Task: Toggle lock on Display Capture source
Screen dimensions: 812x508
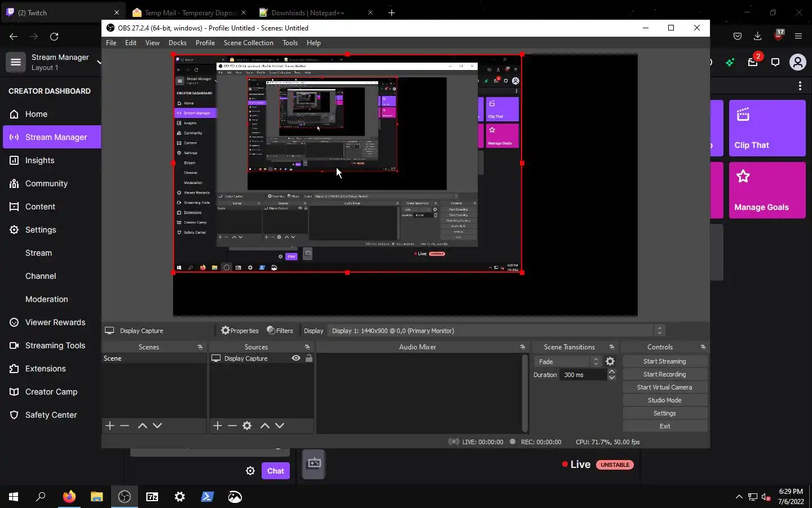Action: [308, 358]
